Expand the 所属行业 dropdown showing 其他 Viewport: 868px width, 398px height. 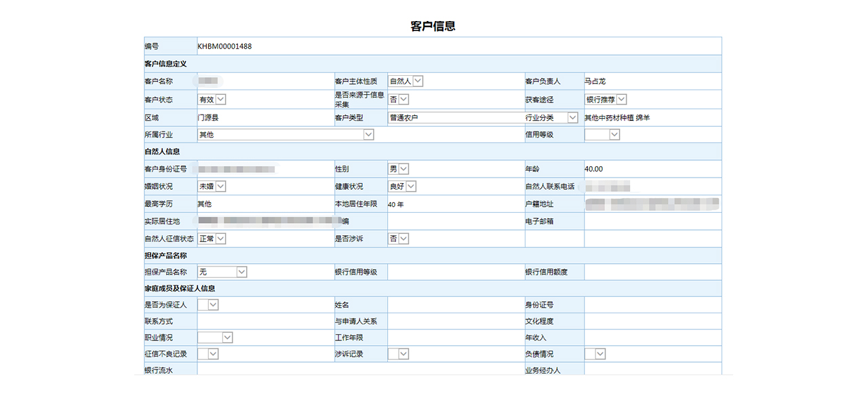tap(285, 135)
